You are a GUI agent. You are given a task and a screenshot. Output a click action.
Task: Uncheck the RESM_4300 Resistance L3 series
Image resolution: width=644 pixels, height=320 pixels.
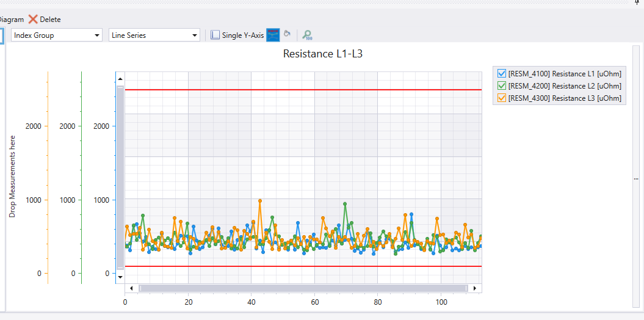pos(501,98)
